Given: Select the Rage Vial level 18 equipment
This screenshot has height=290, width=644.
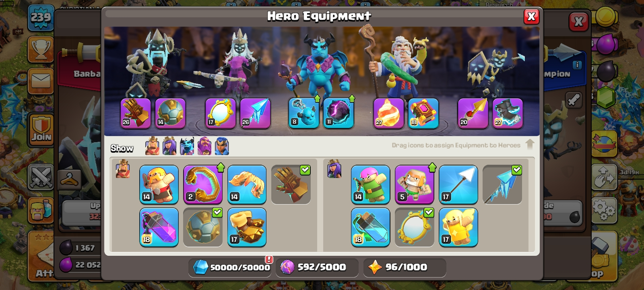Looking at the screenshot, I should point(159,227).
